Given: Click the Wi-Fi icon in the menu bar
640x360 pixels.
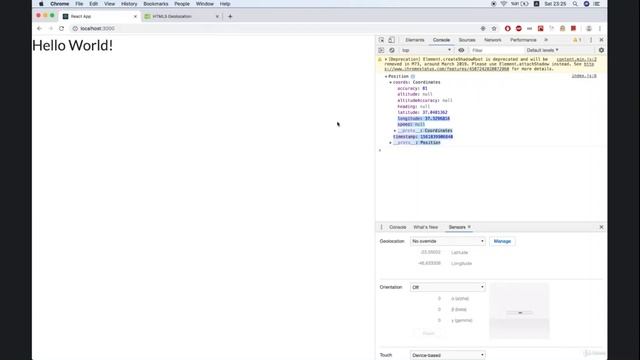Looking at the screenshot, I should click(x=504, y=4).
